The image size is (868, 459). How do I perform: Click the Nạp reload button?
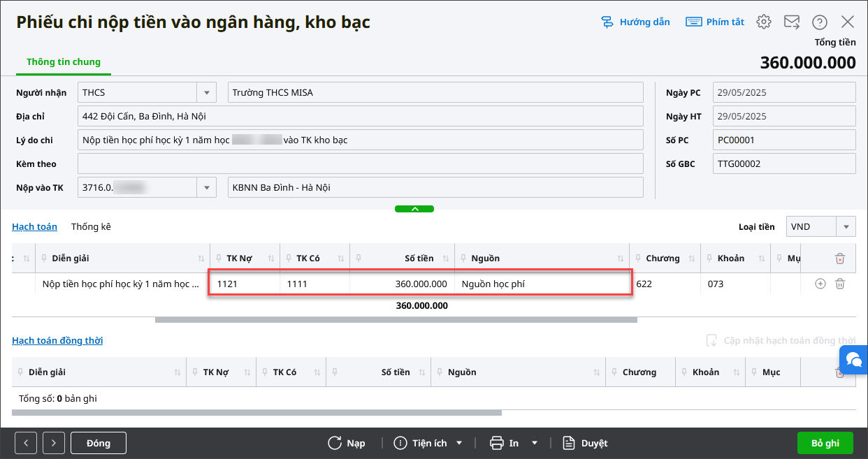[347, 443]
